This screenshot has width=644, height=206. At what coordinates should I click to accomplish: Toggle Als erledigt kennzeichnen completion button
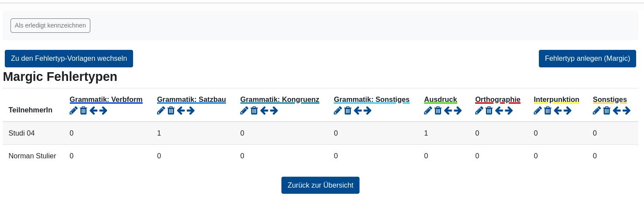click(x=50, y=25)
